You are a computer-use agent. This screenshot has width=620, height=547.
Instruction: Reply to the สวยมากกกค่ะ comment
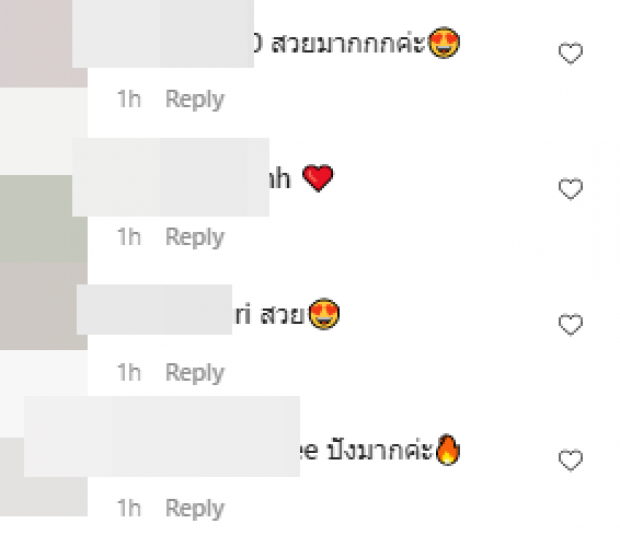[x=195, y=100]
